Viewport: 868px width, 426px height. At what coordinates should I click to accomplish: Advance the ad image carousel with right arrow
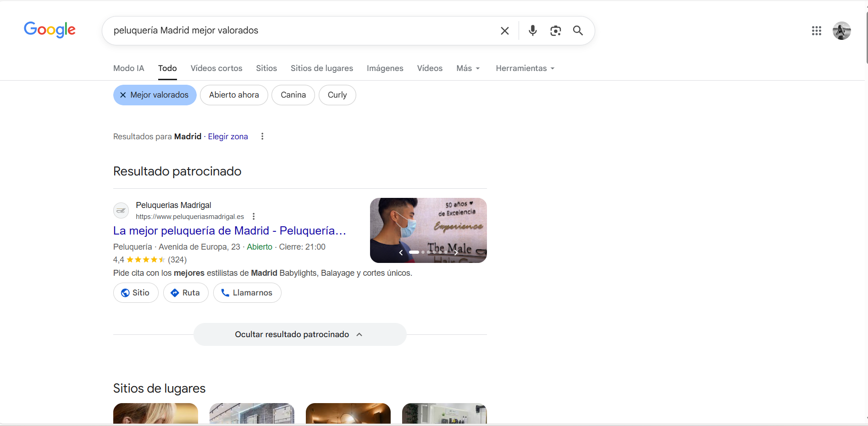point(456,252)
